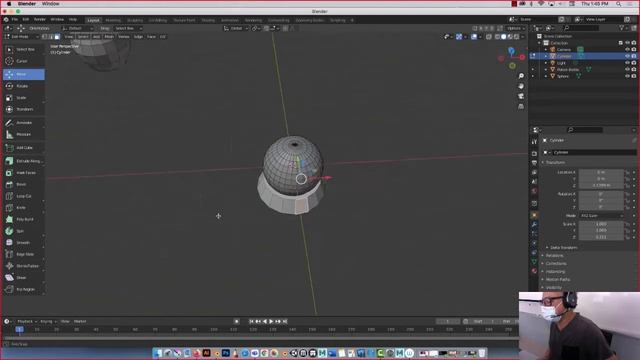The image size is (640, 360).
Task: Open the Modifier properties wrench tab
Action: tap(534, 224)
